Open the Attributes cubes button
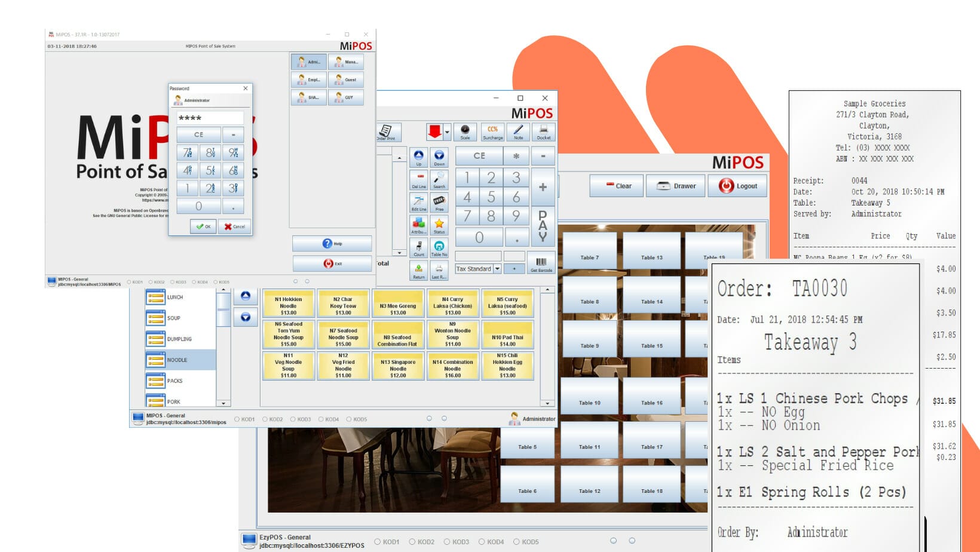Screen dimensions: 980x552 pyautogui.click(x=419, y=226)
